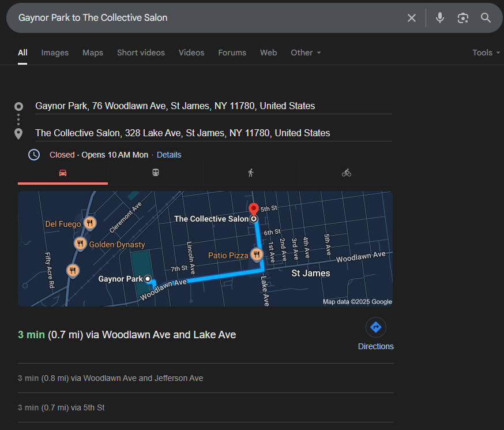Click the Patio Pizza restaurant marker

(x=257, y=255)
